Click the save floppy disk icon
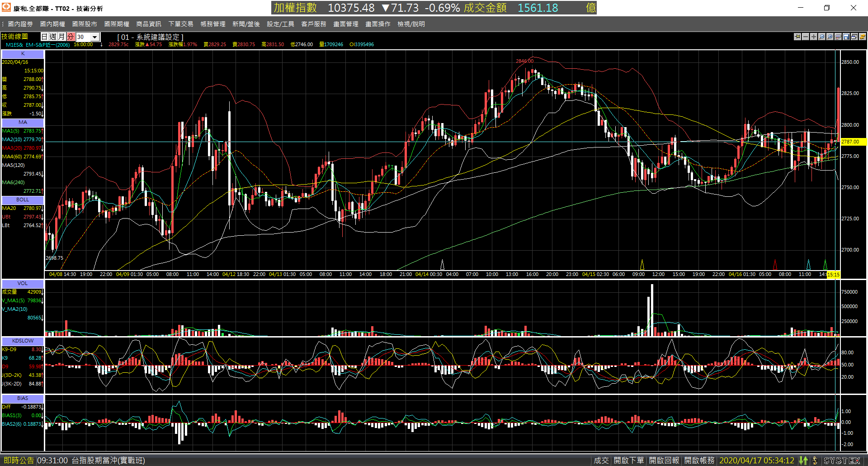The height and width of the screenshot is (466, 868). [846, 37]
